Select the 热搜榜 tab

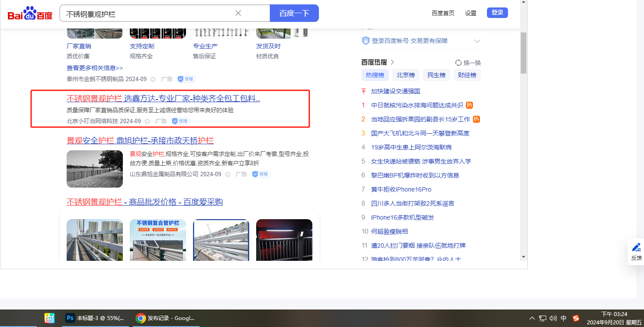(375, 75)
